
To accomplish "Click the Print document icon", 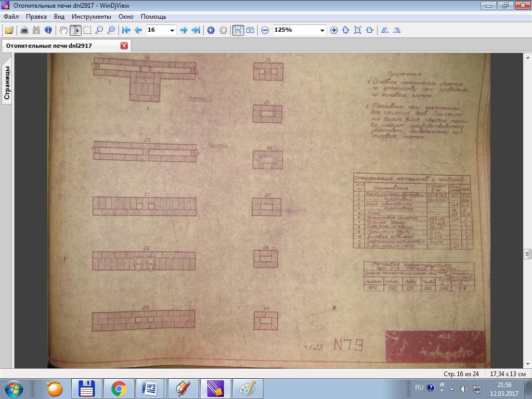I will click(x=24, y=30).
